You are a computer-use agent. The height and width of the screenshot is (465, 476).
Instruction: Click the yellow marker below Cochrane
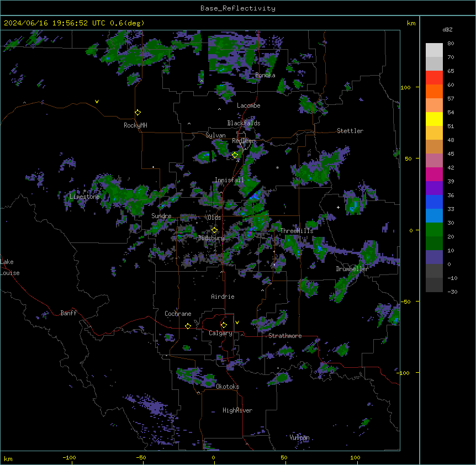point(188,326)
